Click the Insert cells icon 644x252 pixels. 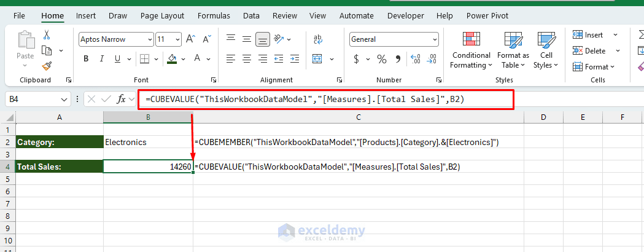tap(578, 35)
